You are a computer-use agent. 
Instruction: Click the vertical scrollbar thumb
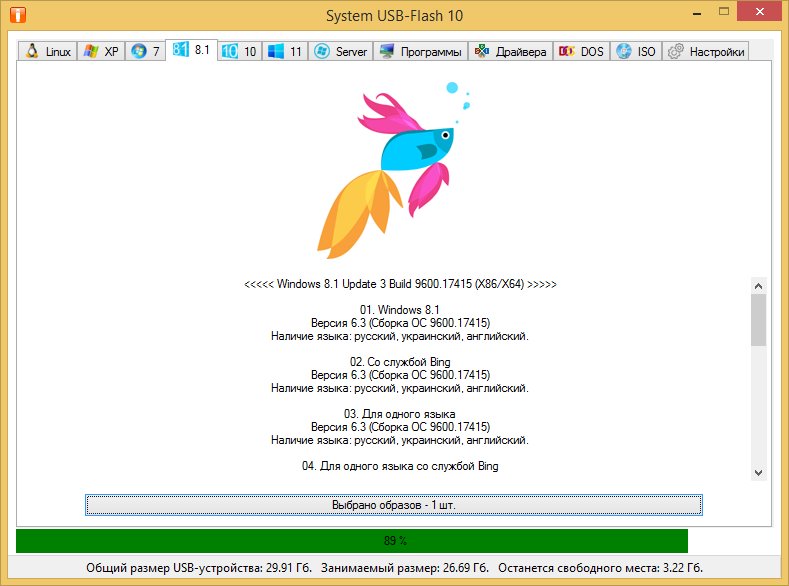point(758,319)
